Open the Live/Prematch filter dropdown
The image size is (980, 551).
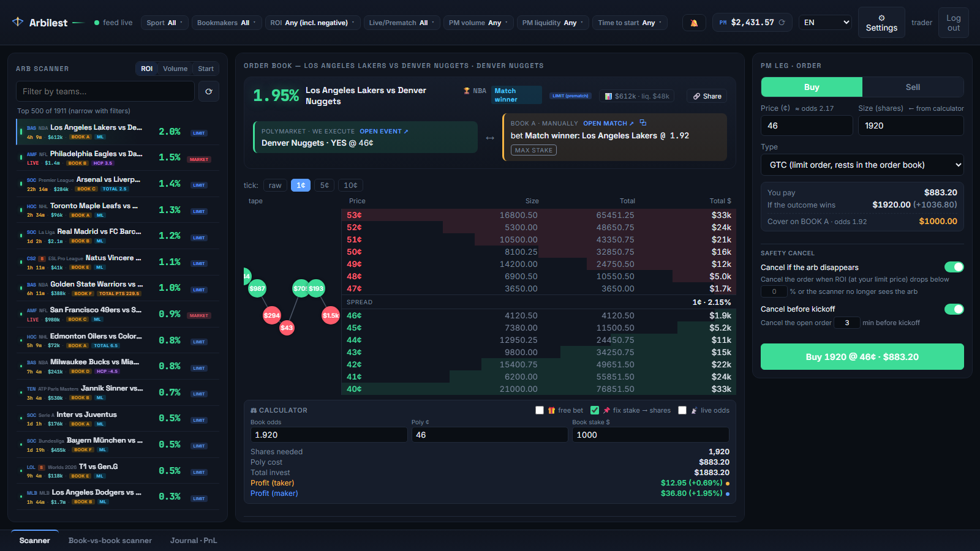402,23
